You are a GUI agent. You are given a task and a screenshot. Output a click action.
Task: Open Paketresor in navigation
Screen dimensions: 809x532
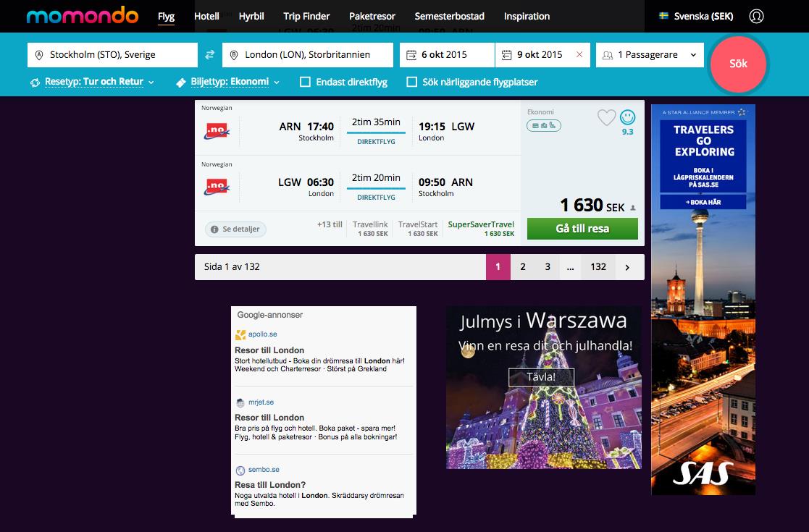point(372,17)
